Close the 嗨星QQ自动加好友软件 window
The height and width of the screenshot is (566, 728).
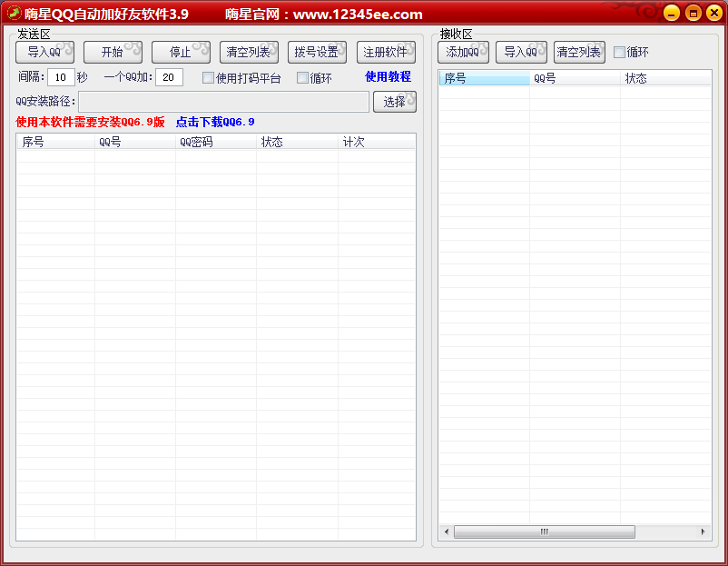click(714, 13)
